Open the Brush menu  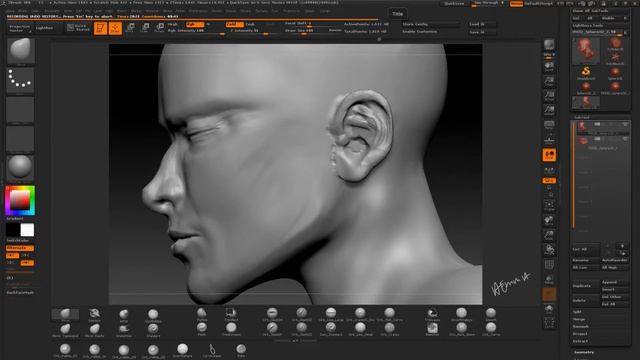(23, 11)
